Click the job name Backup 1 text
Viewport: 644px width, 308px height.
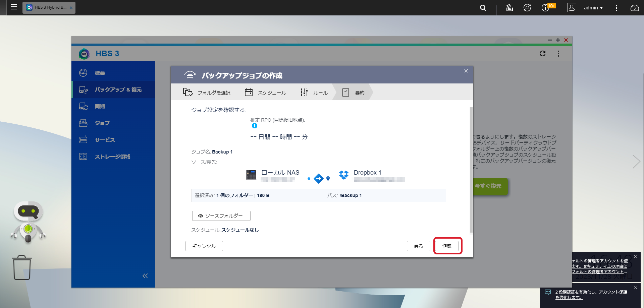click(x=222, y=152)
